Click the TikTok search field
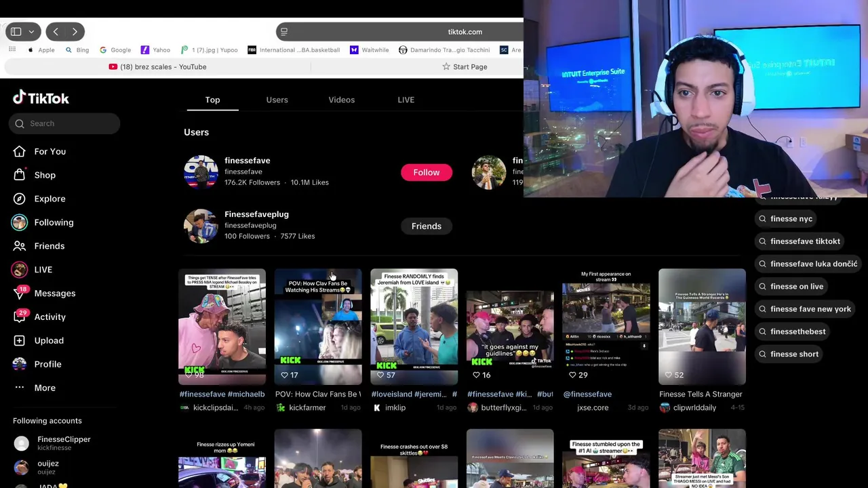The height and width of the screenshot is (488, 868). 64,123
